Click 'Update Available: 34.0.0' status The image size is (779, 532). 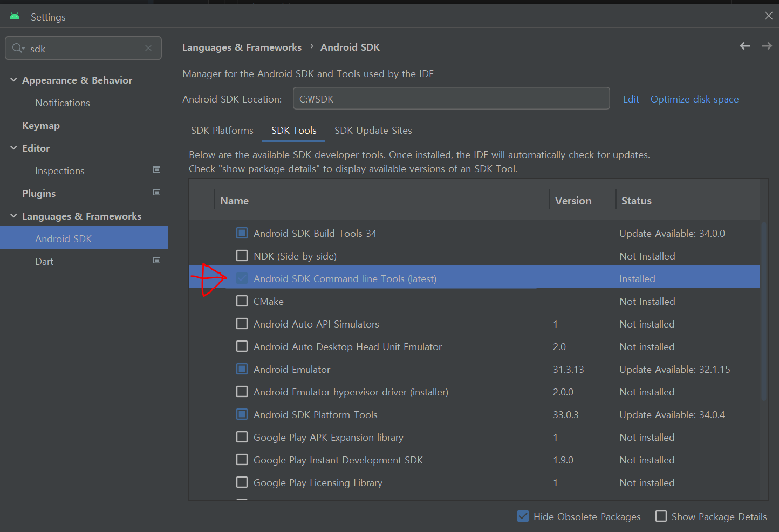(672, 233)
